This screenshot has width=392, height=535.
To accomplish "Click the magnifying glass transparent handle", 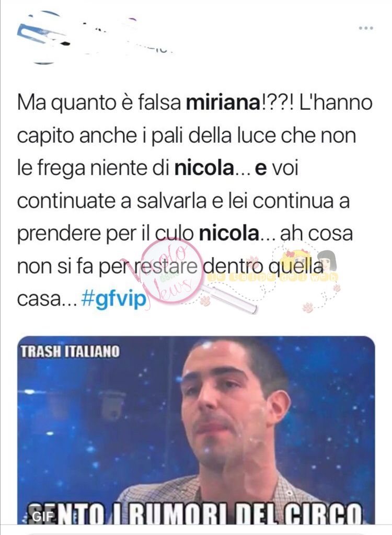I will [229, 299].
